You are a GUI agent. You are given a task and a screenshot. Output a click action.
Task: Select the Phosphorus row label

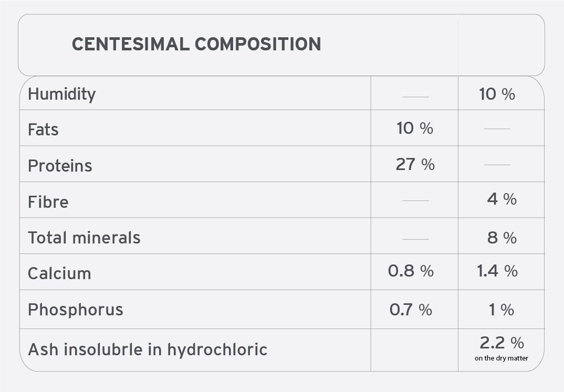[76, 310]
